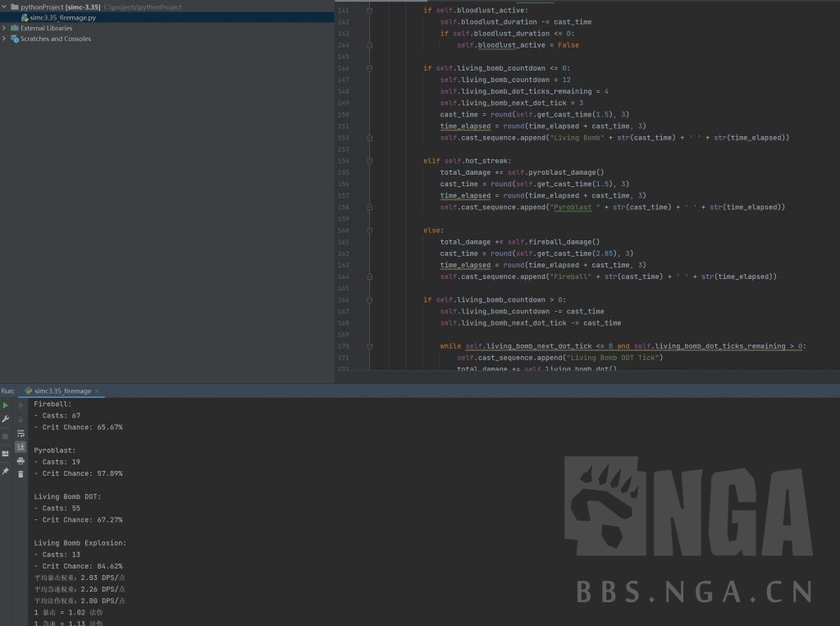Toggle Scroll to End in the console
The width and height of the screenshot is (840, 626).
[21, 446]
